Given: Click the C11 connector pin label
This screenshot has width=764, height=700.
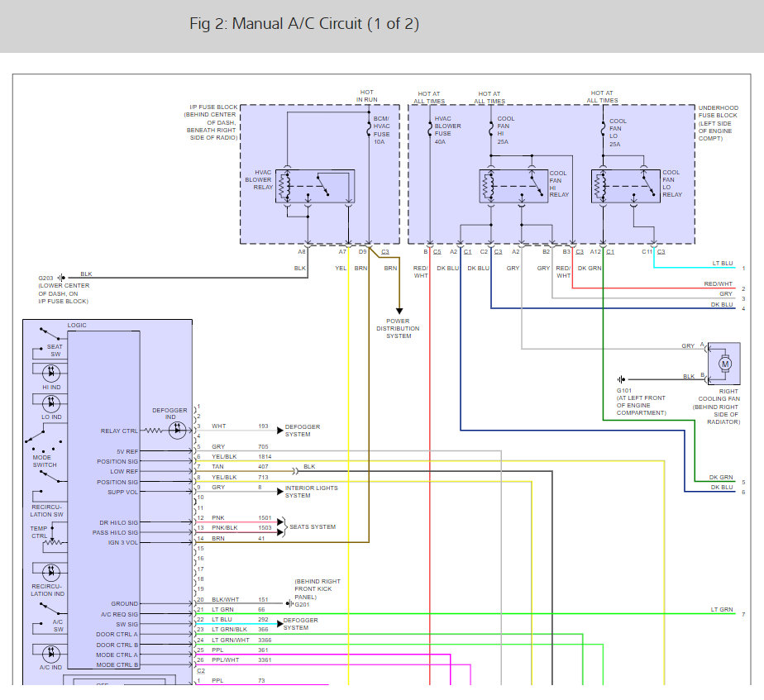Looking at the screenshot, I should (647, 252).
